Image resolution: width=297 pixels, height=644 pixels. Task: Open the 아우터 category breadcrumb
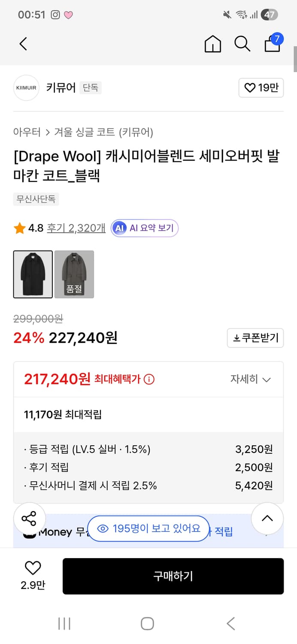point(24,132)
